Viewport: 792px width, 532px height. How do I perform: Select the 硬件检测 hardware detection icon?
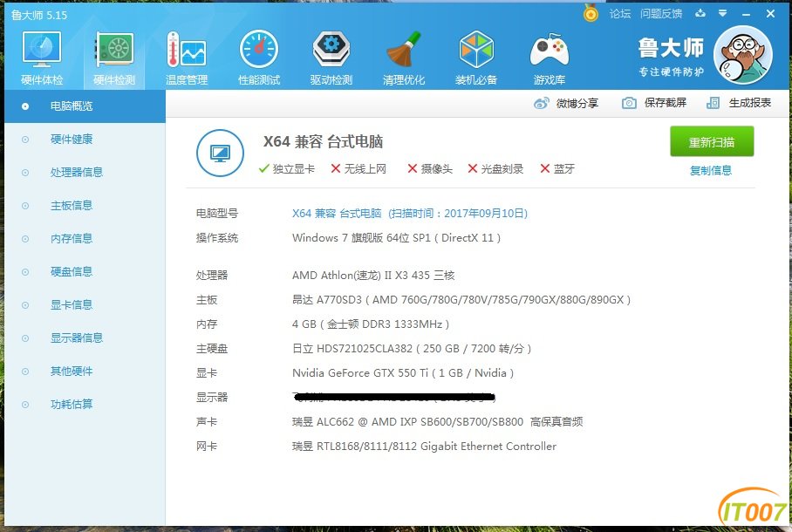[114, 58]
